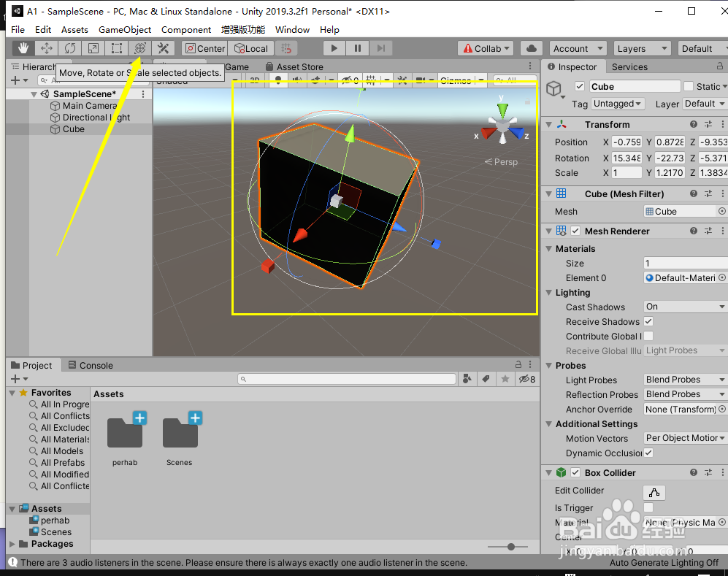
Task: Open cloud services icon
Action: tap(532, 48)
